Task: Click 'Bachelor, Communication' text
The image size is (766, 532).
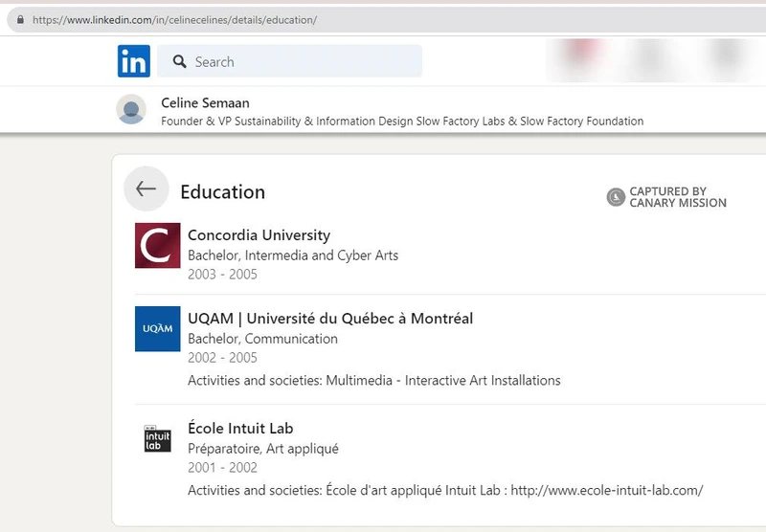Action: 262,339
